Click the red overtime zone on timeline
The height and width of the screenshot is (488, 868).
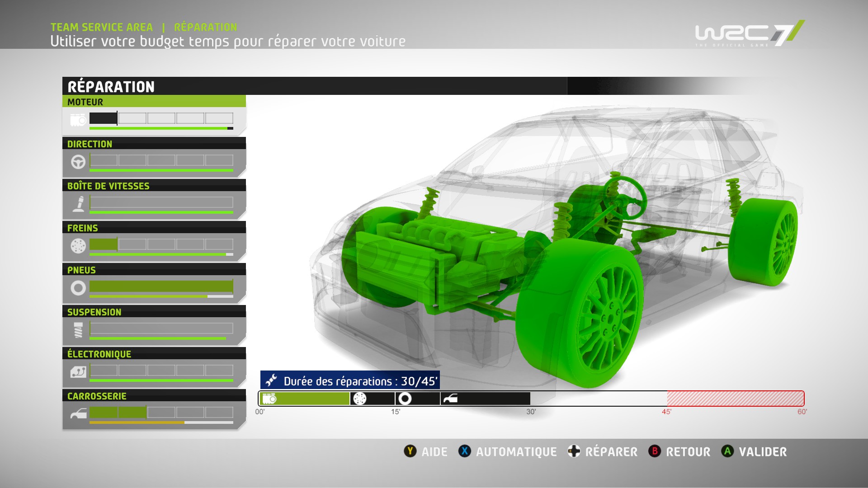tap(736, 399)
